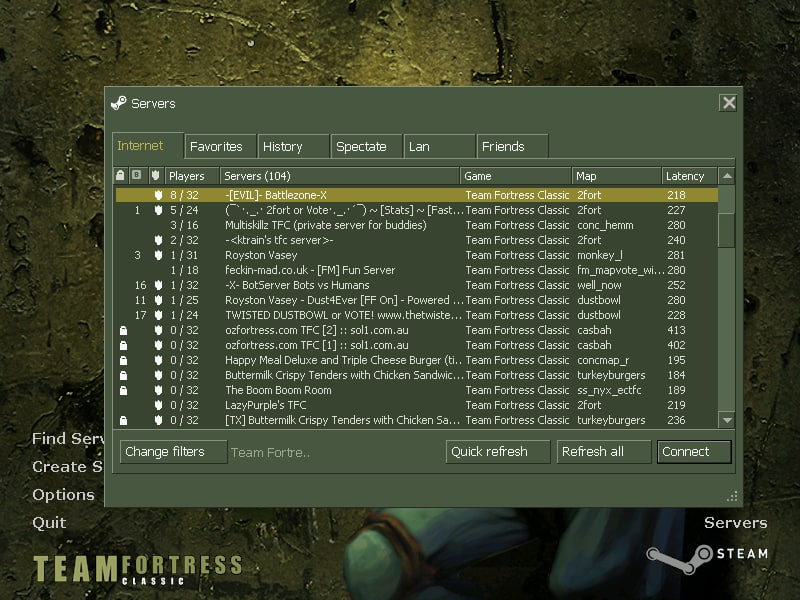Click the Connect button
Image resolution: width=800 pixels, height=600 pixels.
point(694,452)
